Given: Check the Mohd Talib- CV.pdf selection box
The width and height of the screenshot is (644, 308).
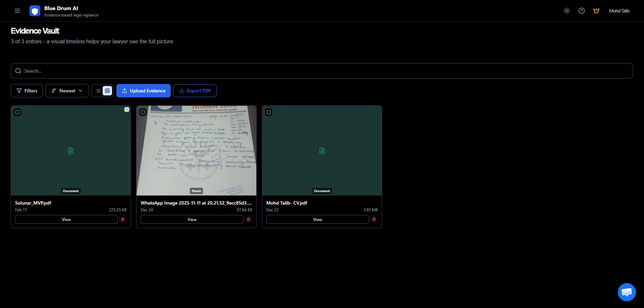Looking at the screenshot, I should click(x=269, y=112).
